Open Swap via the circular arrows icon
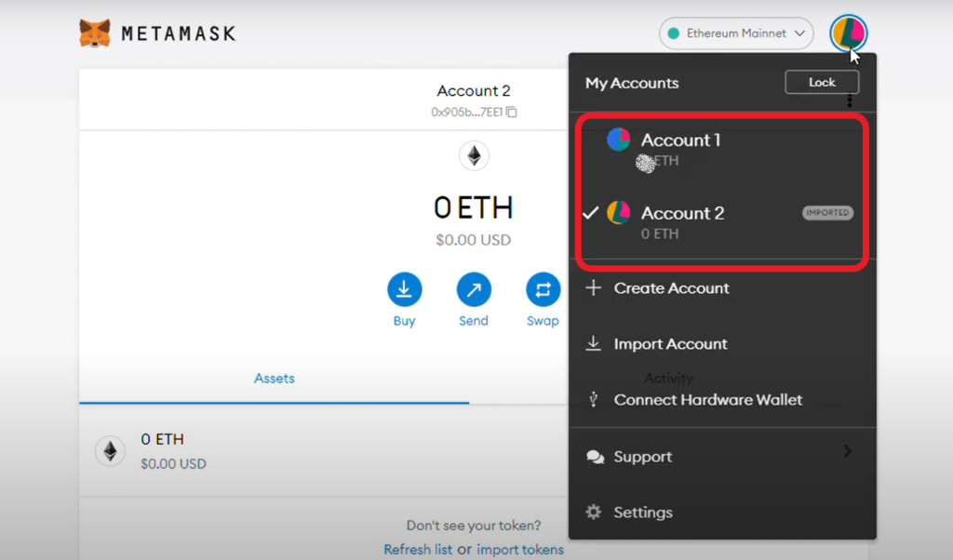Screen dimensions: 953x560 [543, 291]
